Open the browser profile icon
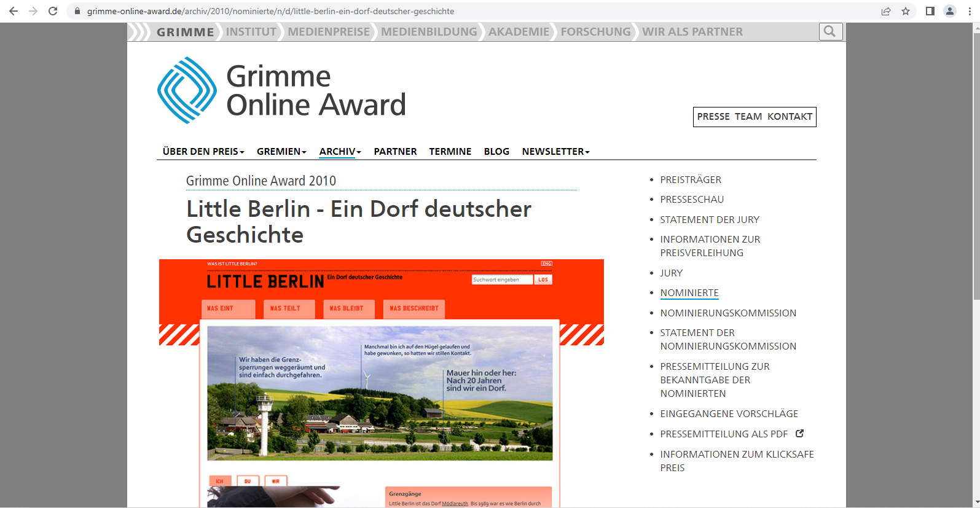 tap(950, 11)
